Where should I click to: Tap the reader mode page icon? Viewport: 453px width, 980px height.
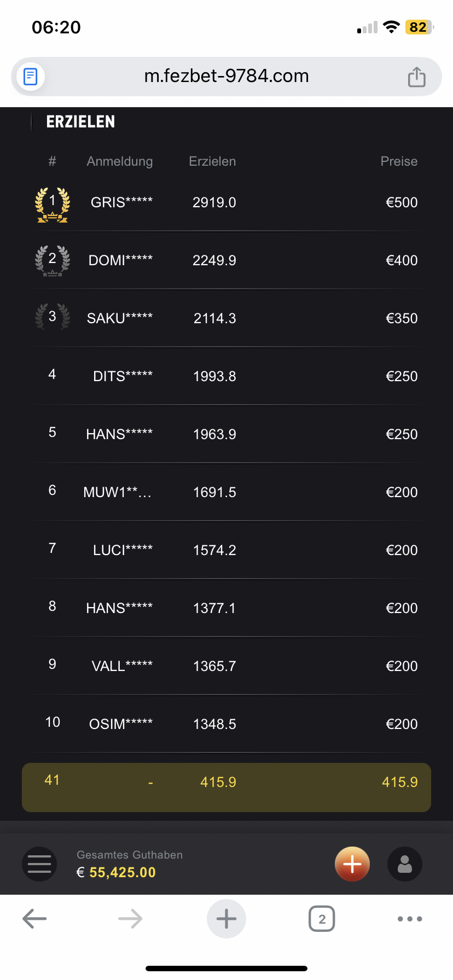pos(31,77)
